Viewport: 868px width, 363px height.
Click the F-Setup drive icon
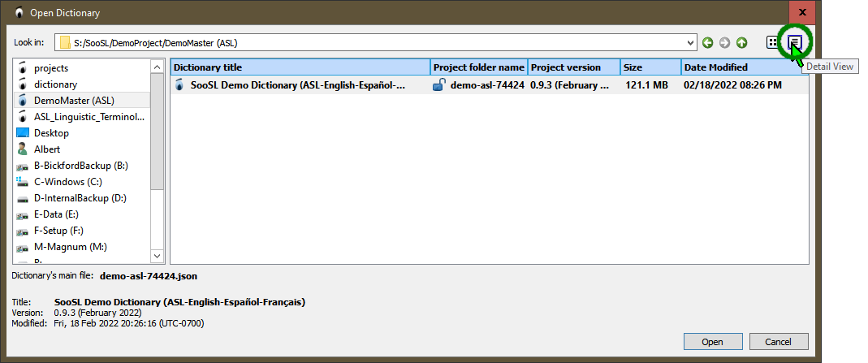pyautogui.click(x=23, y=231)
